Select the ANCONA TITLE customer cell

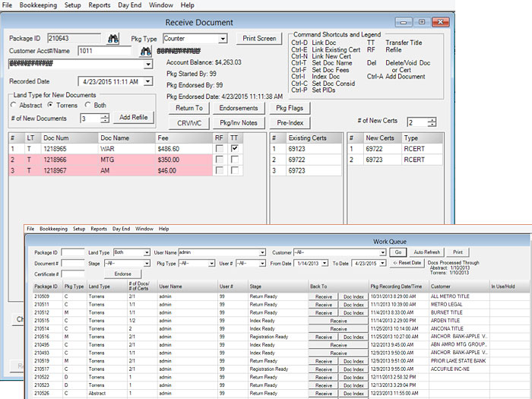459,329
